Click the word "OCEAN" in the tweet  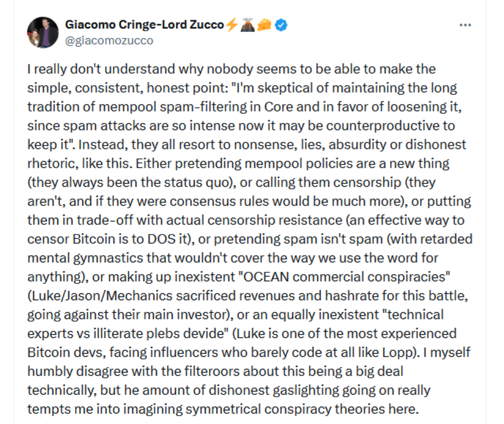(x=266, y=277)
